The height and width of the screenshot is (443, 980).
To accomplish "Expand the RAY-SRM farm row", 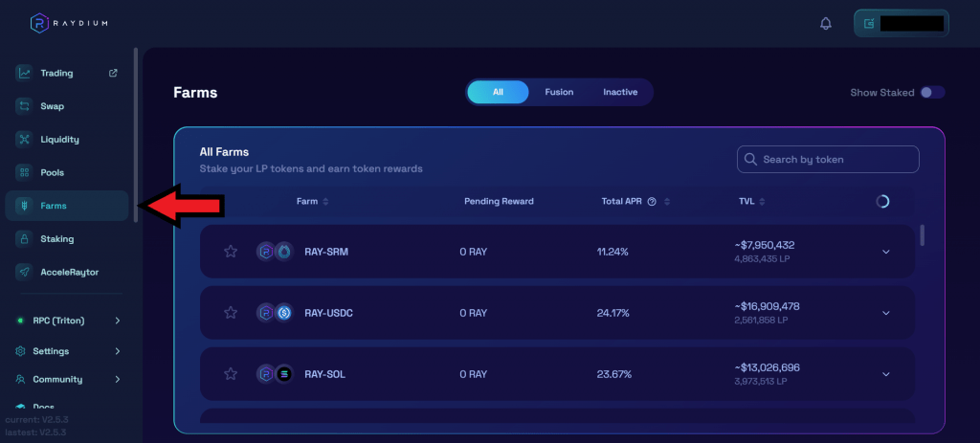I will [885, 252].
